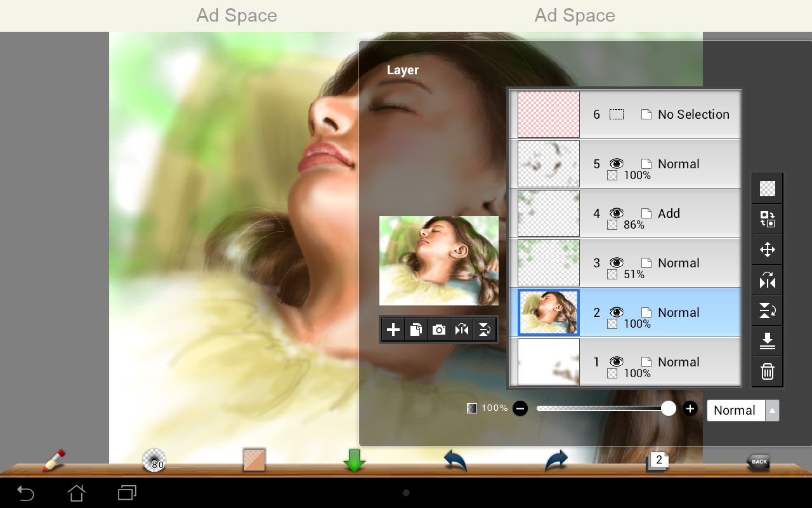The width and height of the screenshot is (812, 508).
Task: Select layer 2 portrait thumbnail
Action: (x=549, y=312)
